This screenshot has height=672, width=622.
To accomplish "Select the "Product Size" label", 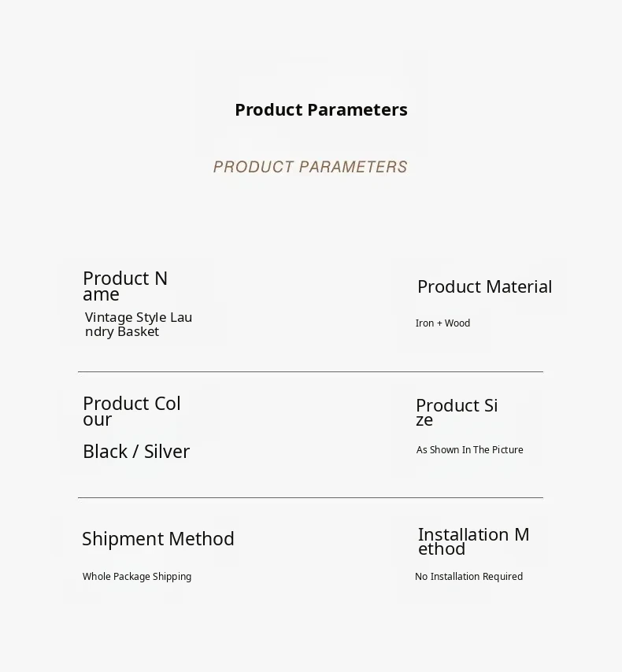I will coord(456,412).
